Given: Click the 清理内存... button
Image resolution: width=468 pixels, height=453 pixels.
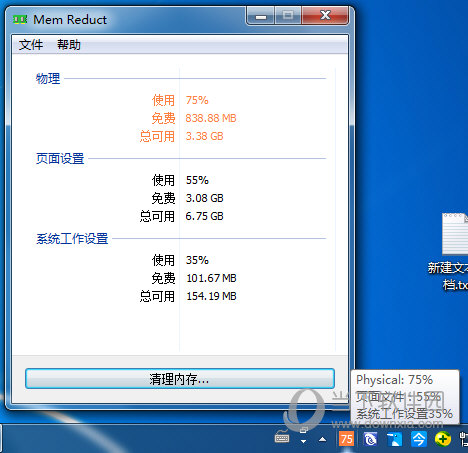Looking at the screenshot, I should pos(180,379).
